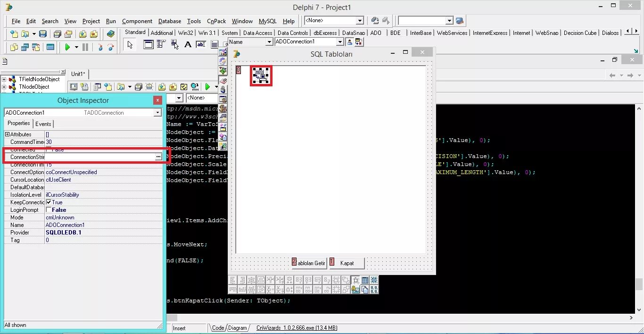Switch to the ADO palette tab
This screenshot has width=644, height=334.
coord(376,33)
